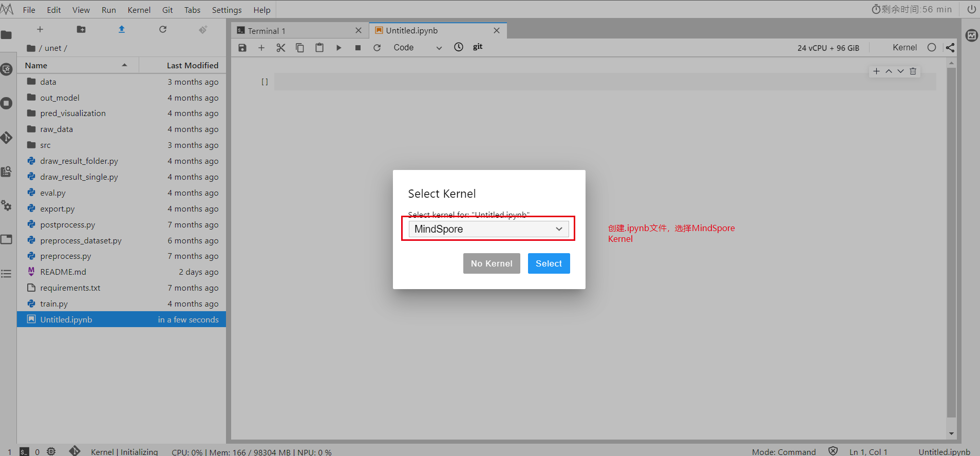Restart the kernel with the circular arrow

tap(377, 48)
